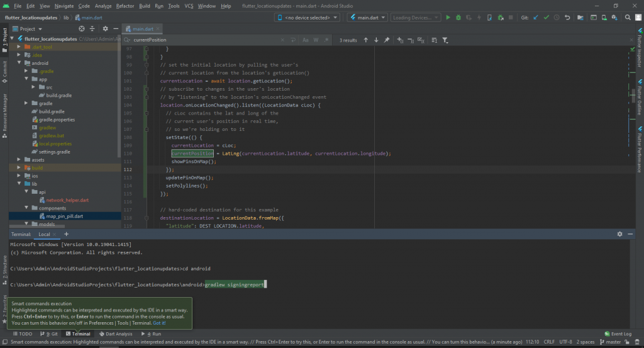Close the Local terminal tab
The height and width of the screenshot is (348, 644).
54,234
